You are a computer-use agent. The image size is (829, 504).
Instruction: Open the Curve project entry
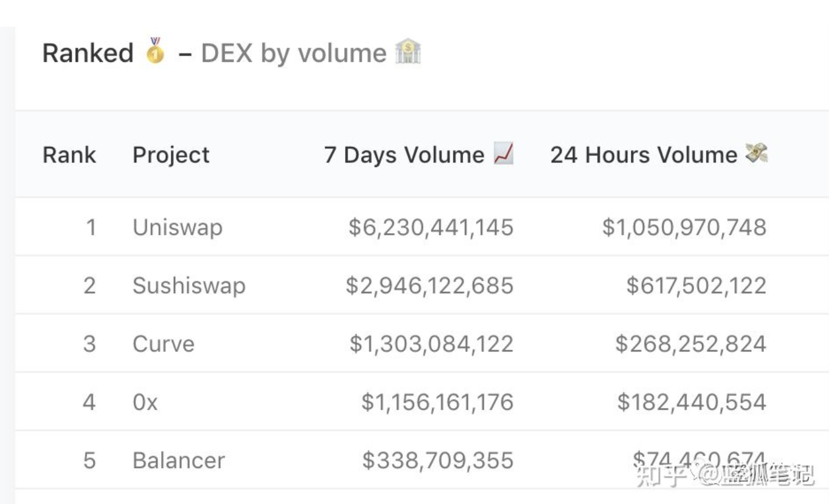[x=163, y=344]
